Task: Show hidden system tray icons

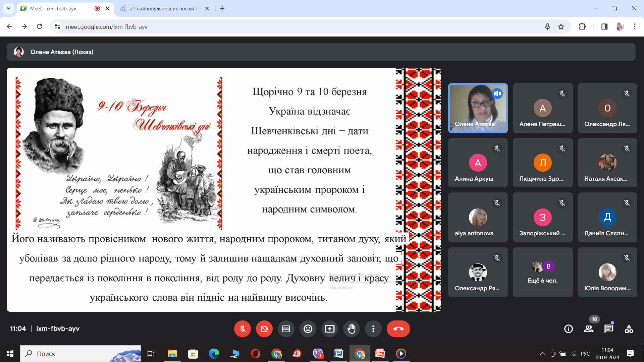Action: click(542, 354)
